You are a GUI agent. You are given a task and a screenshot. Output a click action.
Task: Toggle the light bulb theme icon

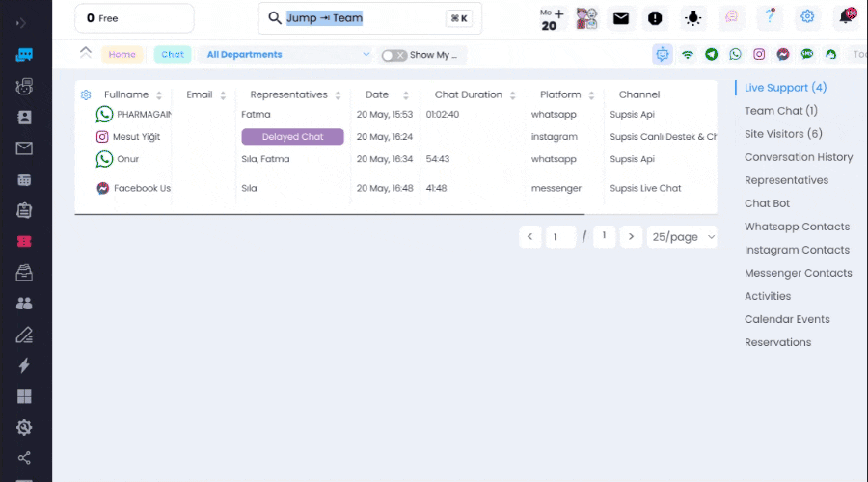point(692,18)
